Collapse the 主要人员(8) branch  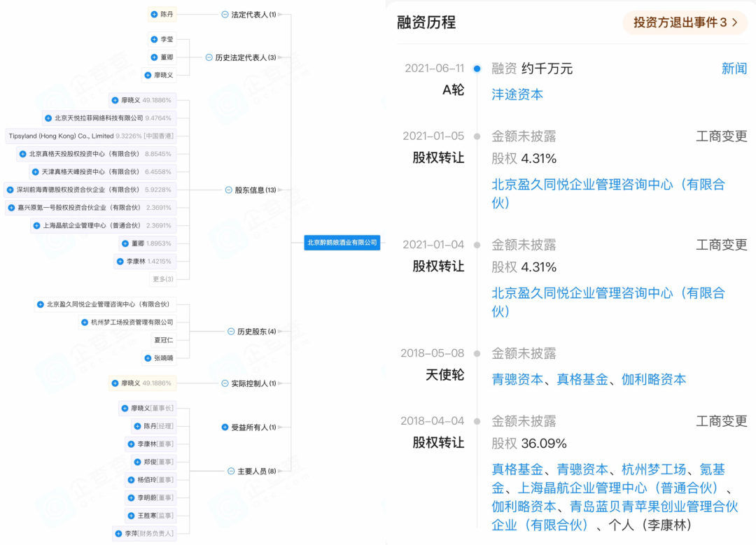[x=231, y=472]
